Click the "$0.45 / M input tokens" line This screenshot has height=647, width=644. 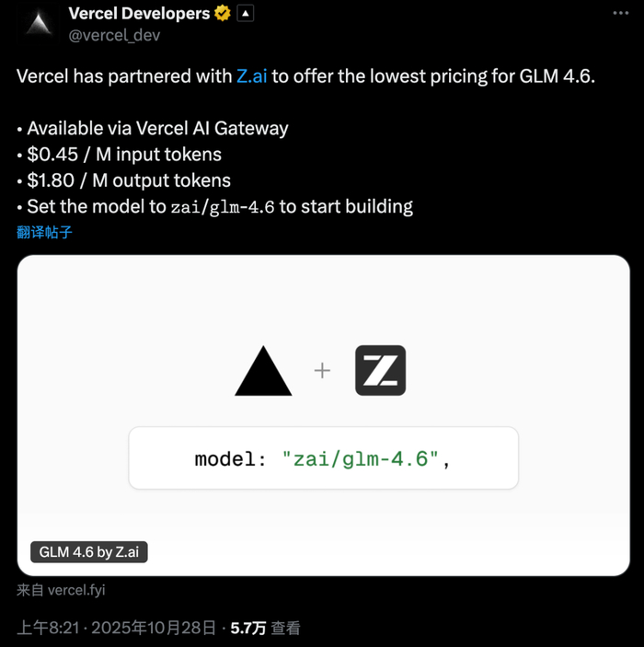coord(124,155)
